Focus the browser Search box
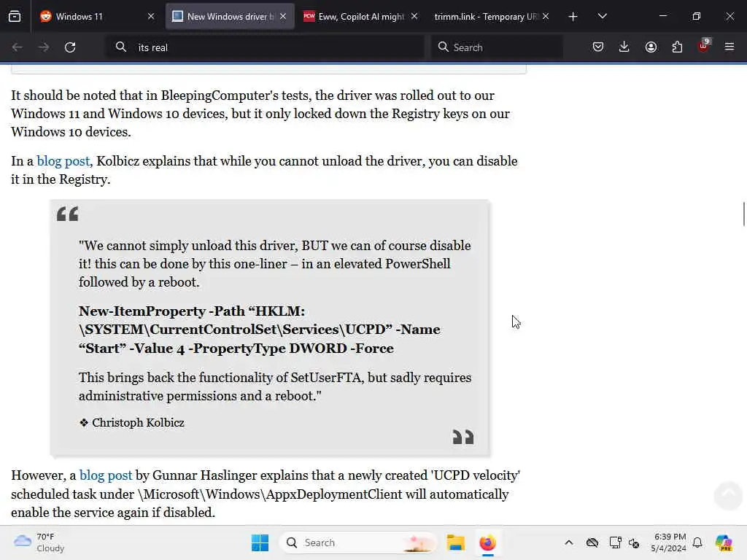 click(497, 47)
